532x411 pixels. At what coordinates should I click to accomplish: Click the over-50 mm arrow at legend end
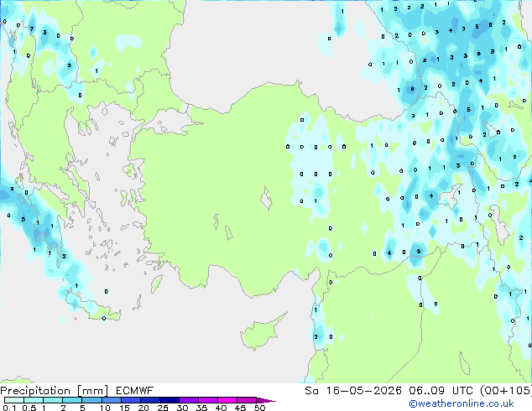(x=266, y=400)
